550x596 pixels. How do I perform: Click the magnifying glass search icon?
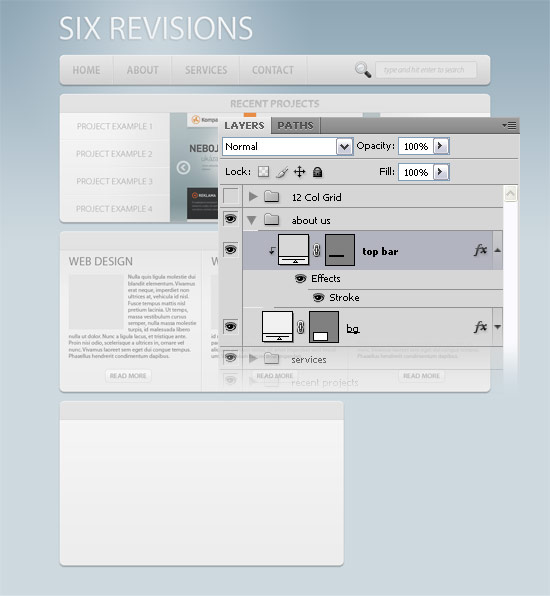click(x=363, y=70)
